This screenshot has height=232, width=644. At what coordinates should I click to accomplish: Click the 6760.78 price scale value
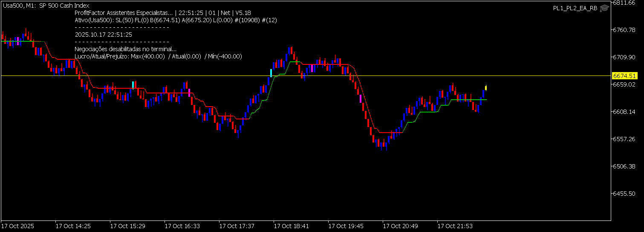pyautogui.click(x=626, y=30)
